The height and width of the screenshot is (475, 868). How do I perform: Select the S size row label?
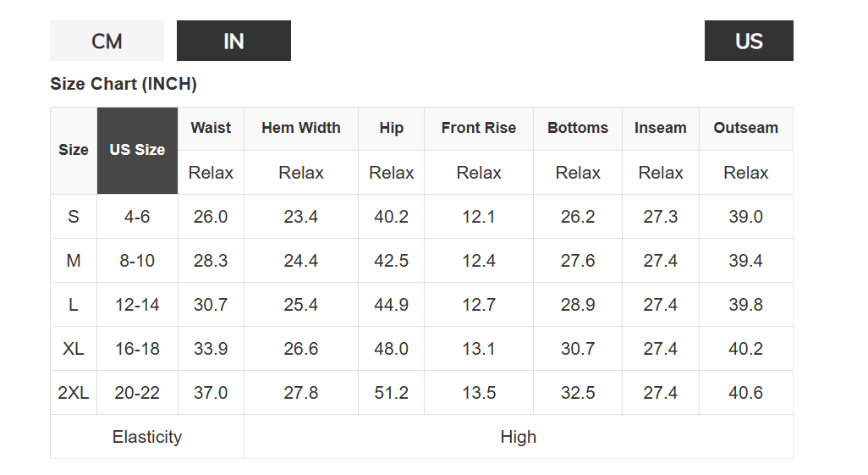click(74, 217)
